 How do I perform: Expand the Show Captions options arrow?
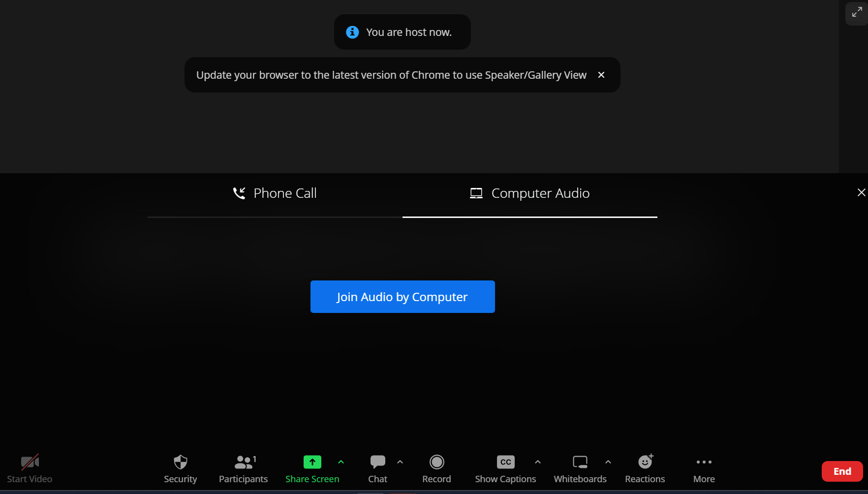click(x=538, y=462)
